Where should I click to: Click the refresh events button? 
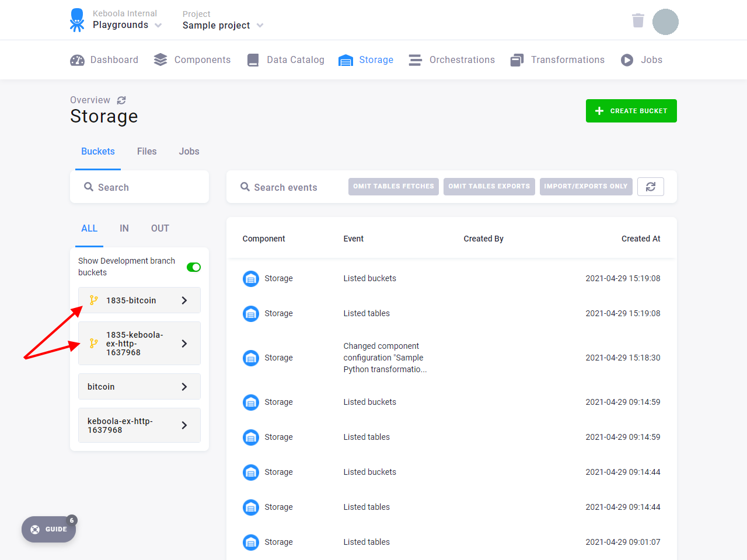coord(651,187)
